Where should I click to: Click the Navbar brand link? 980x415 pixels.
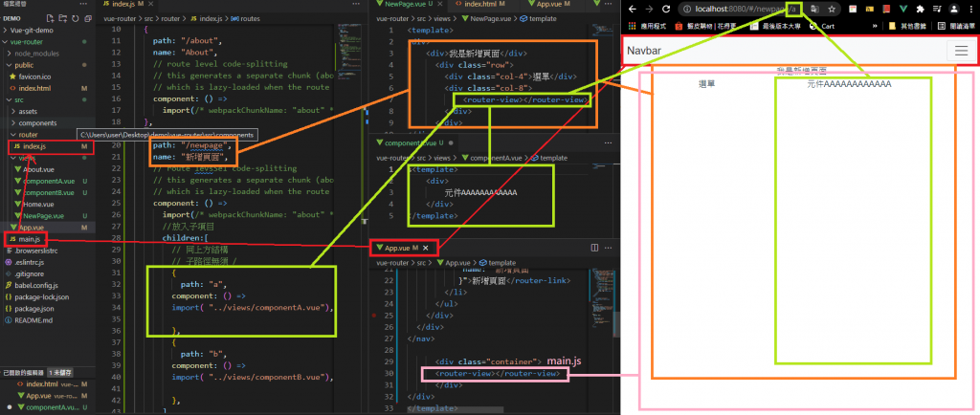click(x=644, y=51)
